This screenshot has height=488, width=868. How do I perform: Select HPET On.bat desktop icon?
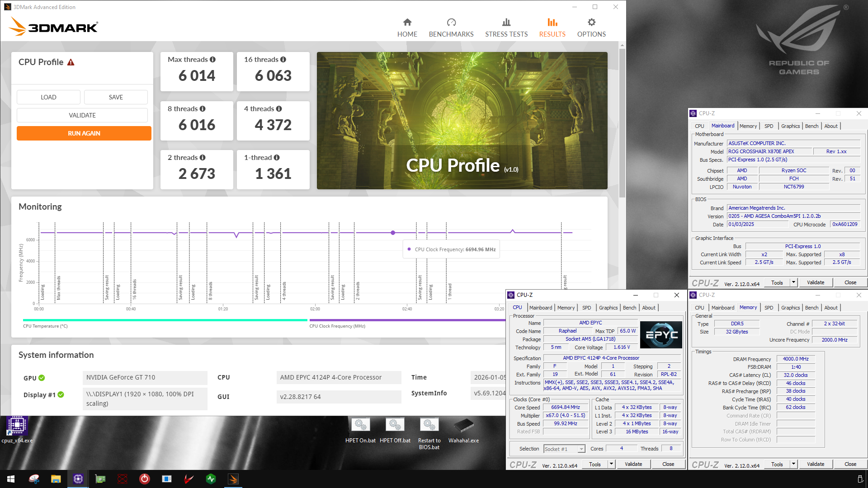pyautogui.click(x=360, y=430)
